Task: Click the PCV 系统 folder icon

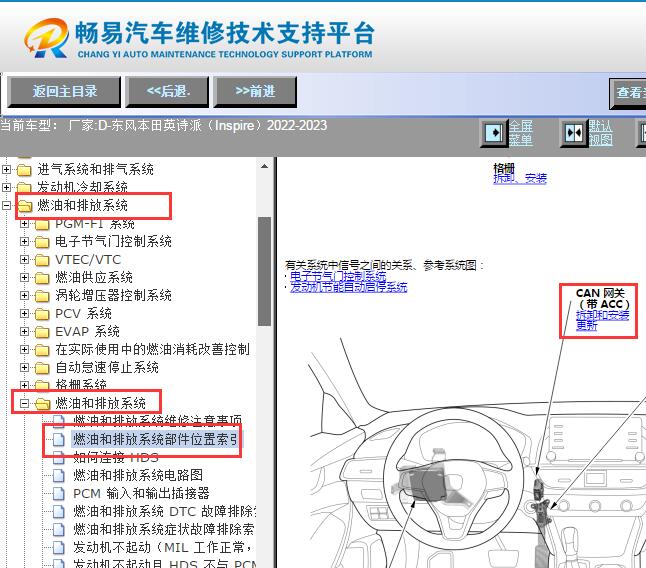Action: [42, 314]
